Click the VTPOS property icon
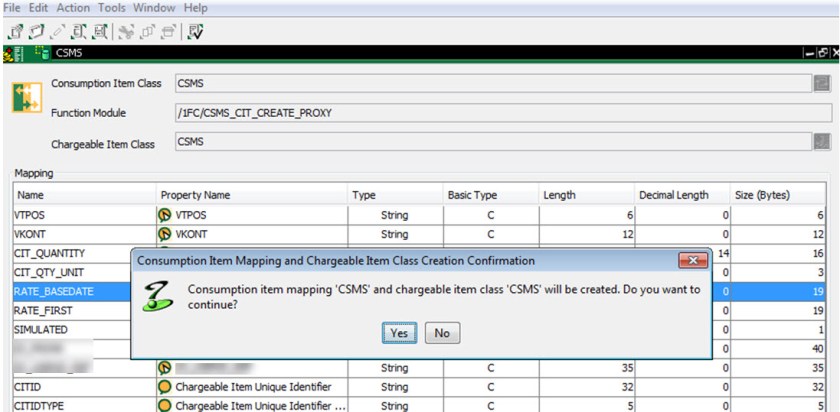 (165, 215)
